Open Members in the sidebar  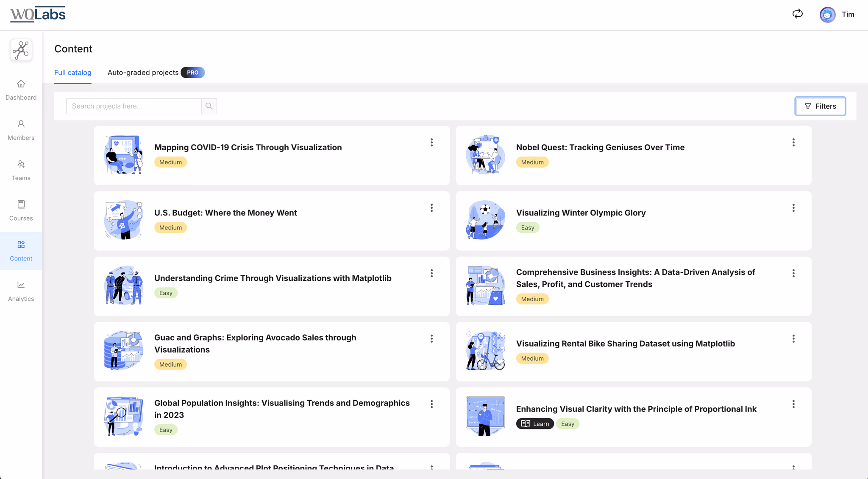point(21,130)
